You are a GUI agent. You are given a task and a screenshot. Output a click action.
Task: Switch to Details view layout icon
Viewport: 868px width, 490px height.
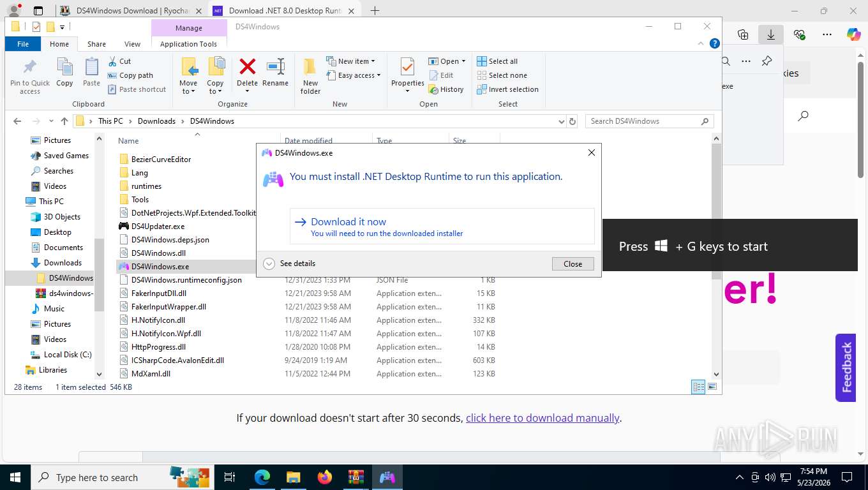[699, 387]
